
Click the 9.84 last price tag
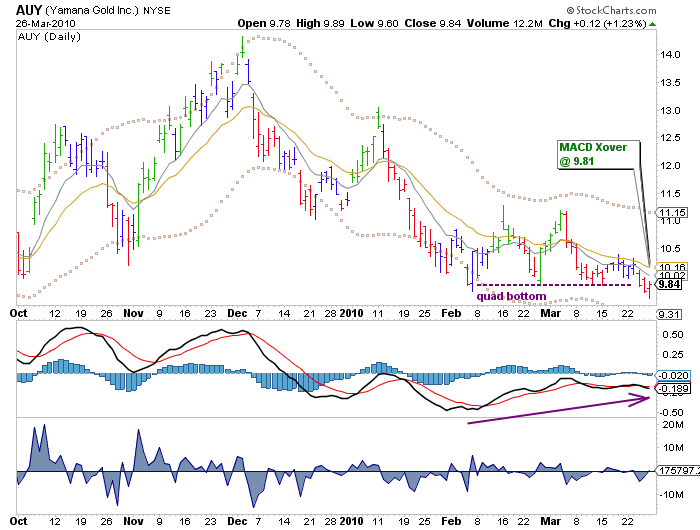click(669, 284)
